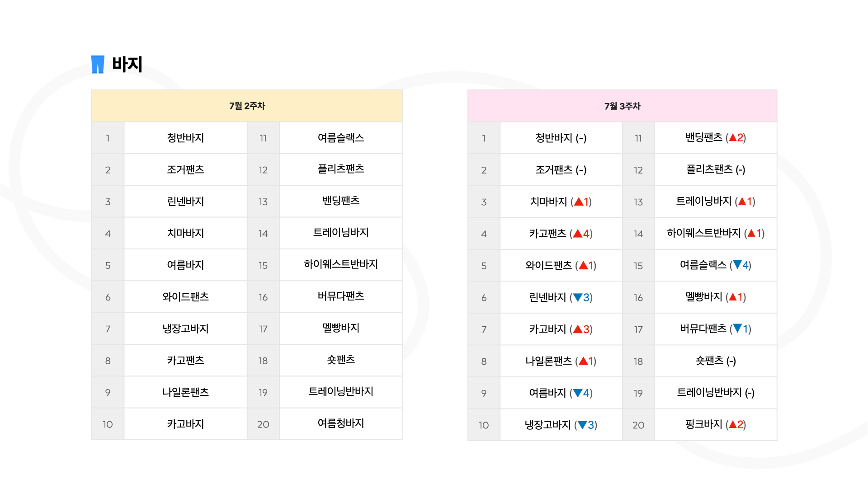Image resolution: width=868 pixels, height=488 pixels.
Task: Click the blue pants icon beside 바지
Action: click(98, 64)
